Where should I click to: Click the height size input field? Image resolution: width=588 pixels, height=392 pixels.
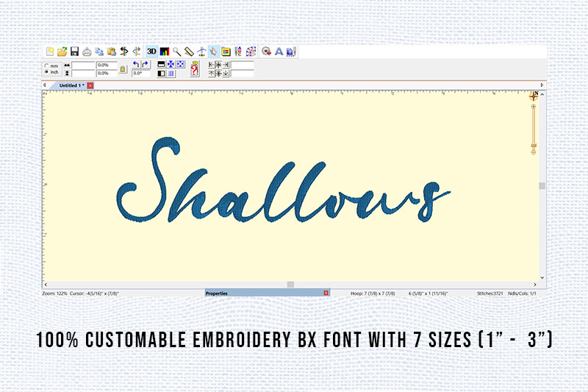click(83, 73)
